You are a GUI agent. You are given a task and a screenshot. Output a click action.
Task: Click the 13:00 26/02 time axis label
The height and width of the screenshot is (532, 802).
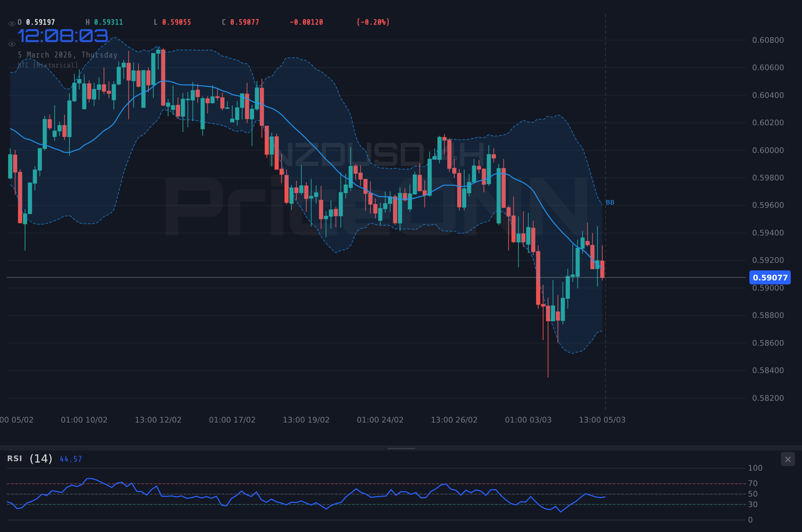click(454, 420)
